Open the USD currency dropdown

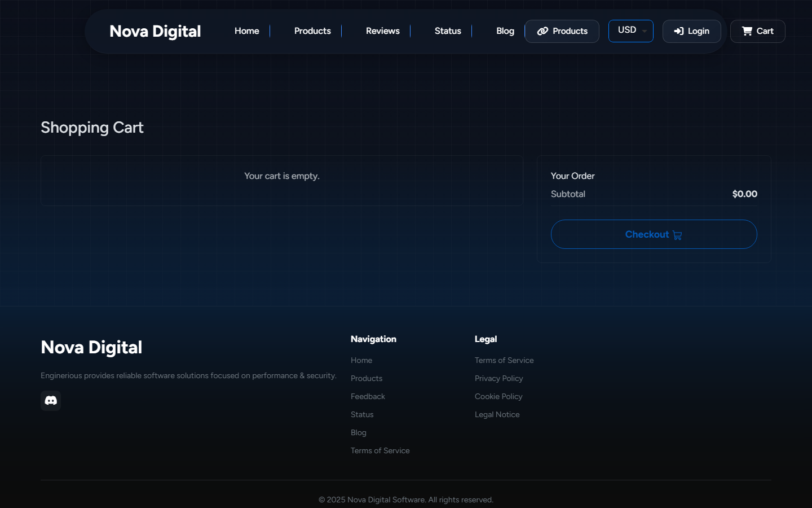(x=631, y=31)
